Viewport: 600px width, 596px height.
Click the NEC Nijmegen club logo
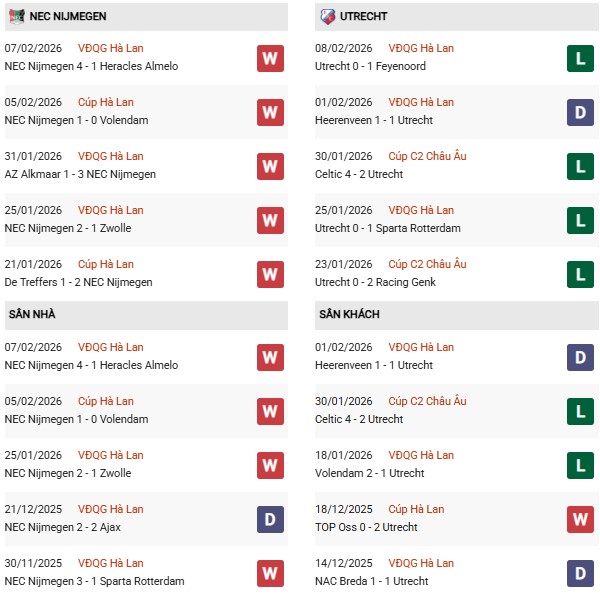pyautogui.click(x=16, y=16)
